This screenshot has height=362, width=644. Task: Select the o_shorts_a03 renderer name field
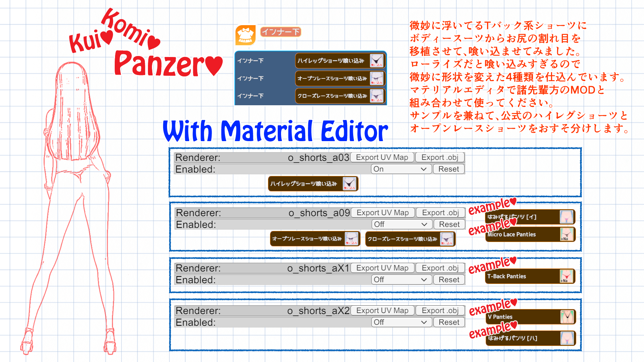pyautogui.click(x=318, y=158)
